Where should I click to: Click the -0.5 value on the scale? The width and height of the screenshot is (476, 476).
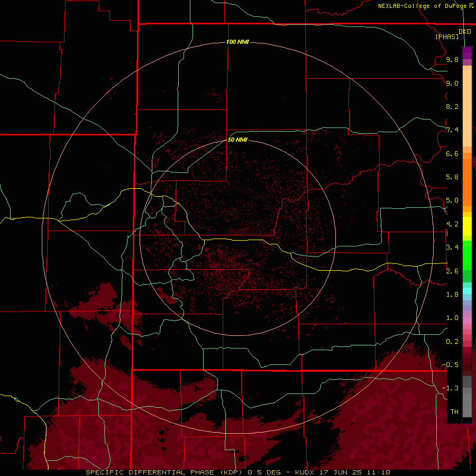tap(450, 365)
